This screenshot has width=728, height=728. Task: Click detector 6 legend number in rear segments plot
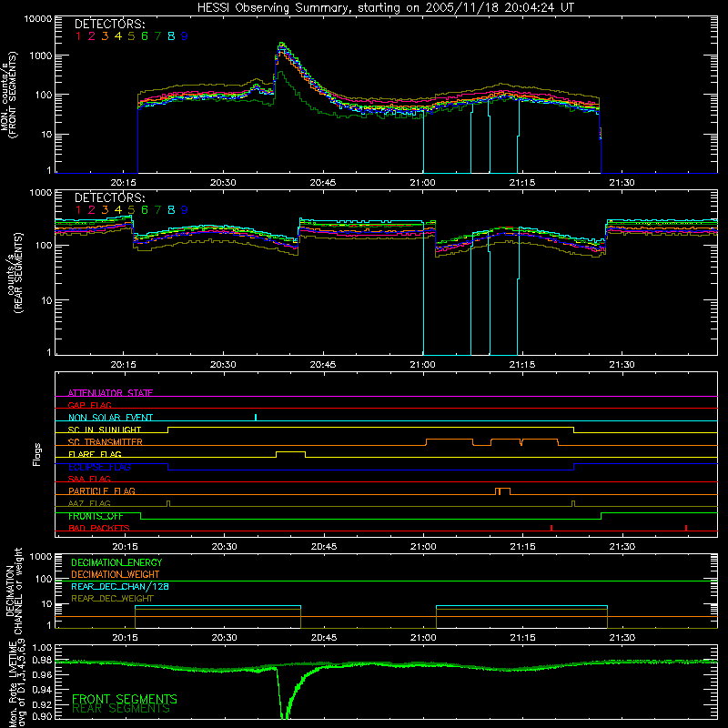[x=145, y=210]
